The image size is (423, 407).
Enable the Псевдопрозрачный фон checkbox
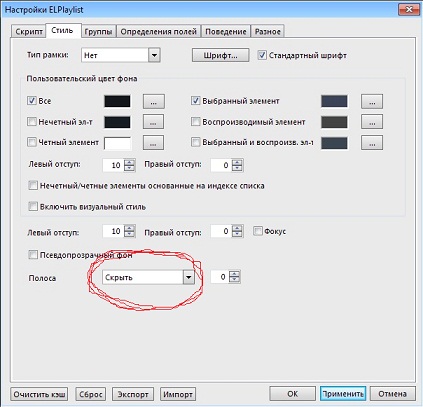33,255
